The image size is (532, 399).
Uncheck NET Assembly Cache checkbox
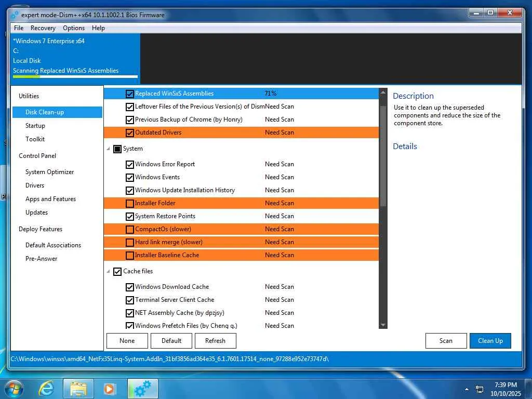[x=129, y=313]
